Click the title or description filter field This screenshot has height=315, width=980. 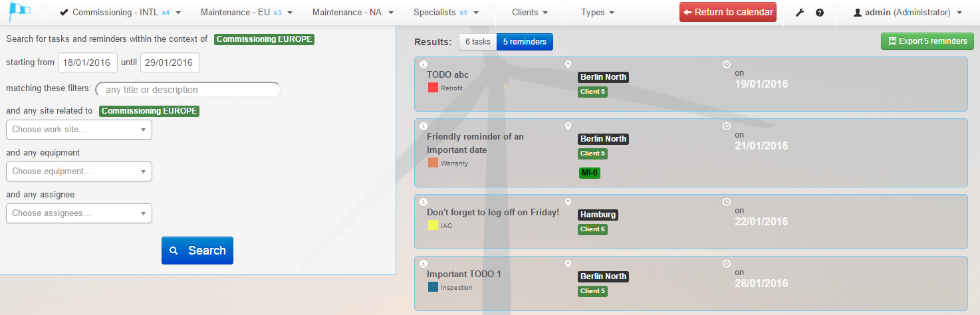point(188,90)
